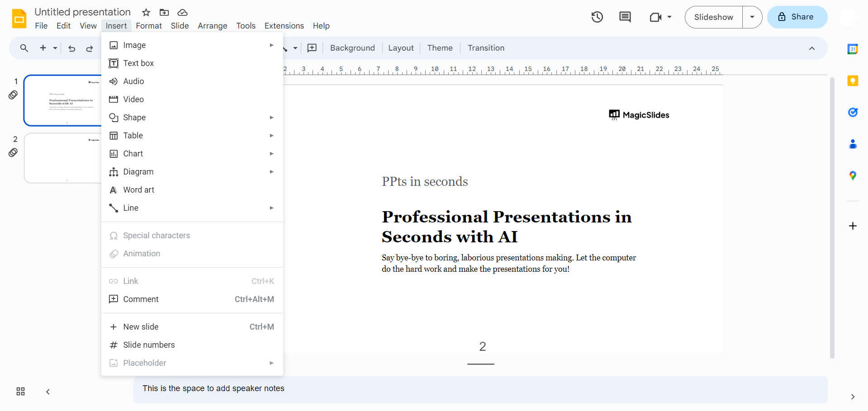Select Slide numbers menu entry
This screenshot has height=411, width=868.
tap(192, 345)
